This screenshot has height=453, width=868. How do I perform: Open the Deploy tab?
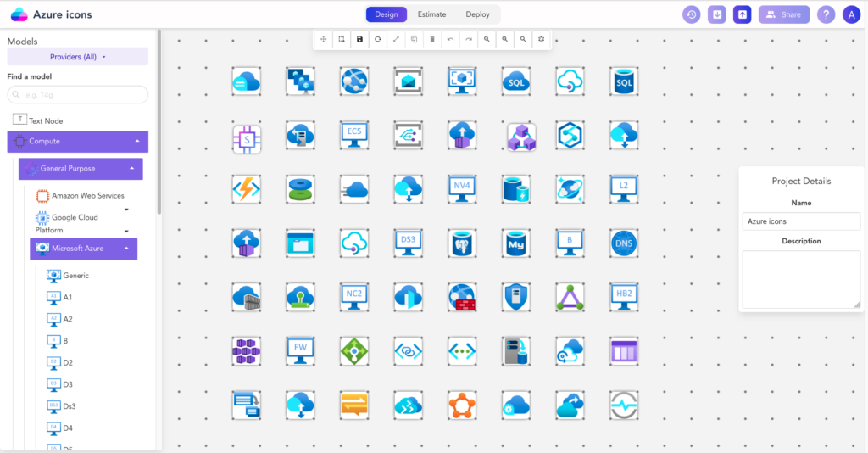pos(478,14)
